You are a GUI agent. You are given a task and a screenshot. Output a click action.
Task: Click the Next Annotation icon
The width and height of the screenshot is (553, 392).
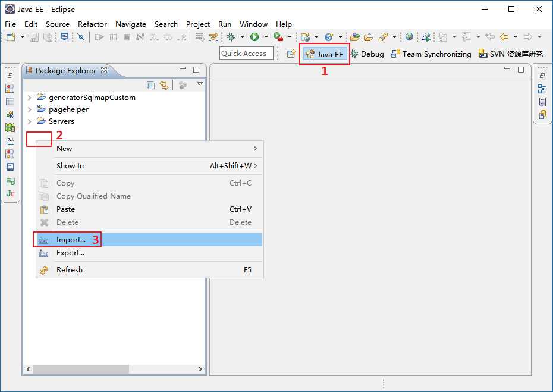(442, 37)
